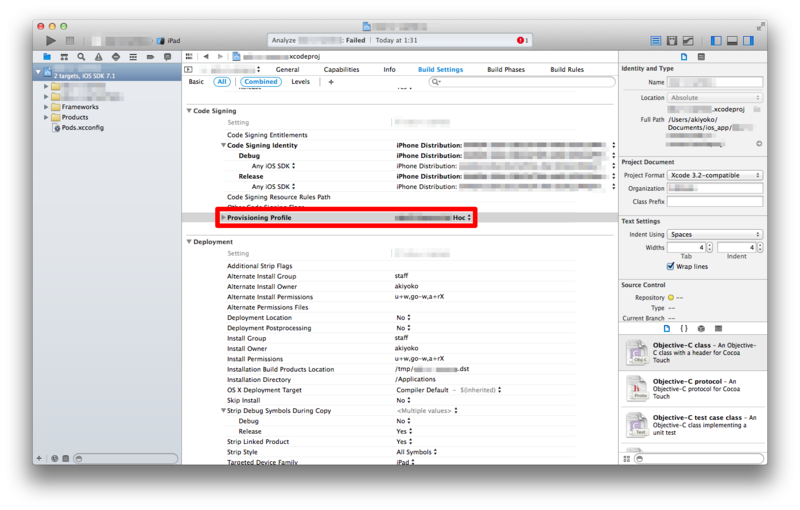Open the General tab
This screenshot has width=800, height=510.
pos(287,69)
